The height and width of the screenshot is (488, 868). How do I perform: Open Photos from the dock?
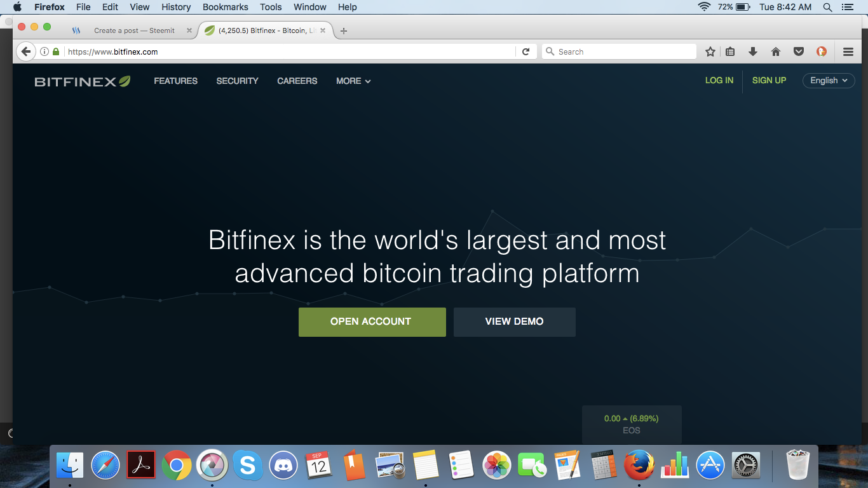point(497,465)
